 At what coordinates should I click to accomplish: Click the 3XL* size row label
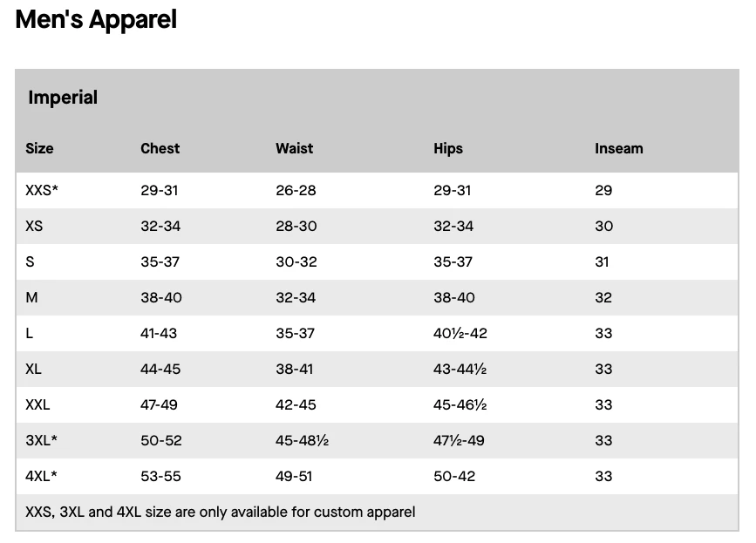point(41,440)
